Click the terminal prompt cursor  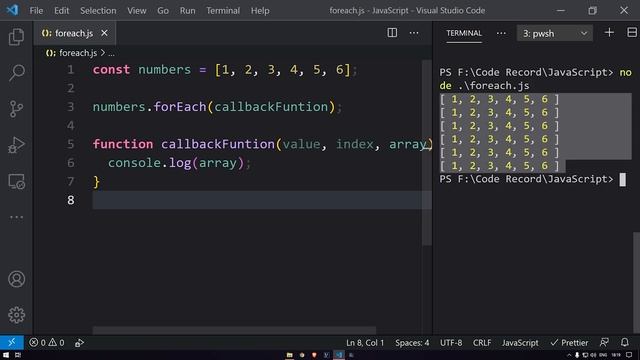point(622,180)
